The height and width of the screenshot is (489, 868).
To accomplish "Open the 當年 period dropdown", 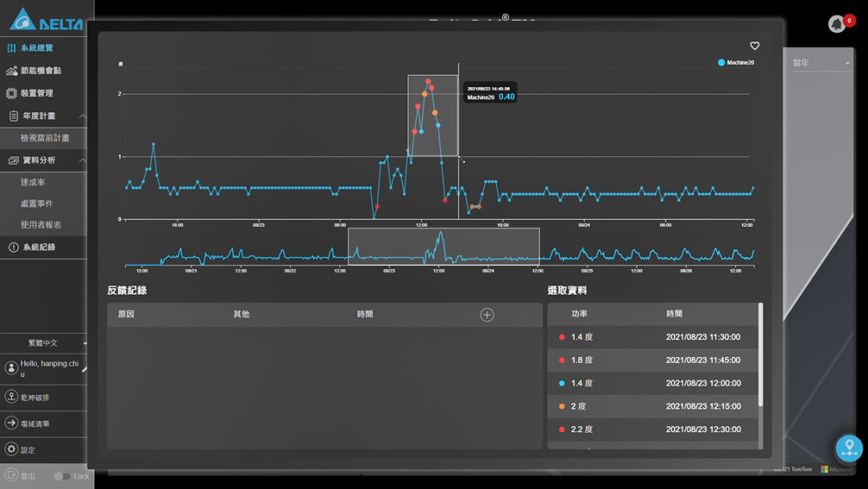I will coord(821,63).
